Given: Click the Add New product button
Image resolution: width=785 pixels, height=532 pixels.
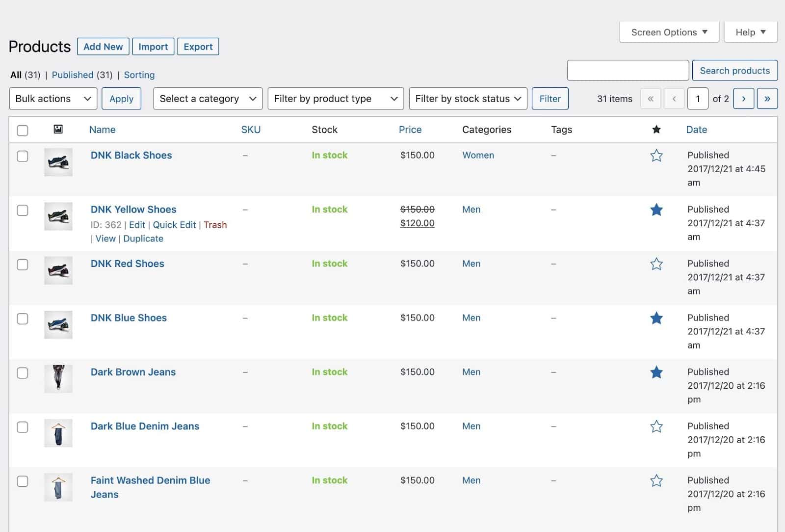Looking at the screenshot, I should click(103, 46).
